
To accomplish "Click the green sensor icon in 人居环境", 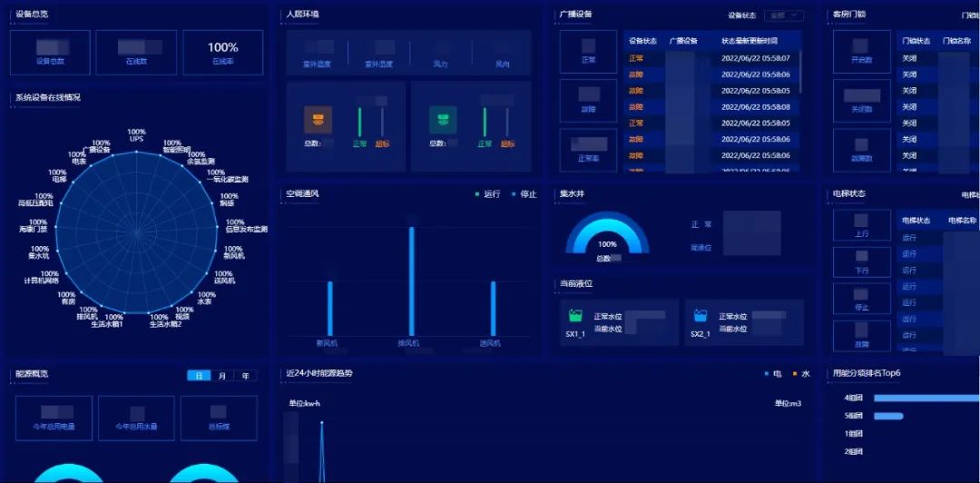I will coord(442,119).
